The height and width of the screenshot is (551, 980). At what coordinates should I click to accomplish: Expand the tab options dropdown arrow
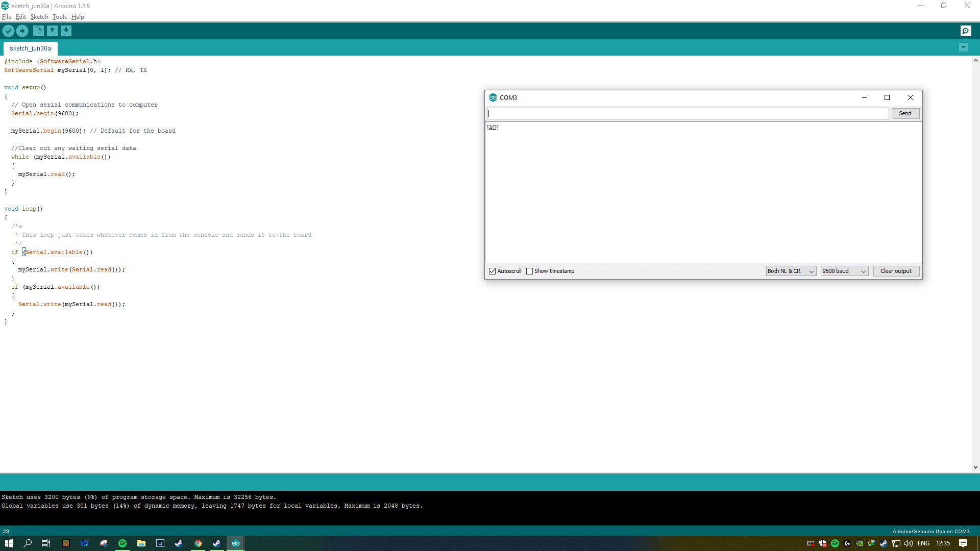[x=963, y=47]
